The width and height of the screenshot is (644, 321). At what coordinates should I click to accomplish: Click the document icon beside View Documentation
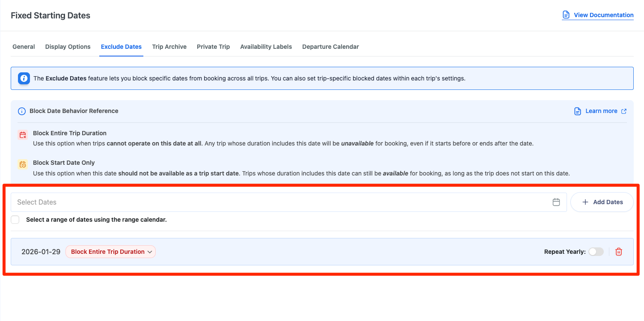click(x=566, y=15)
